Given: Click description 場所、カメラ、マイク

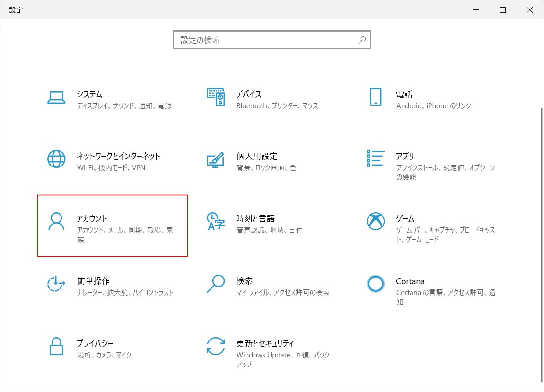Looking at the screenshot, I should (x=104, y=355).
